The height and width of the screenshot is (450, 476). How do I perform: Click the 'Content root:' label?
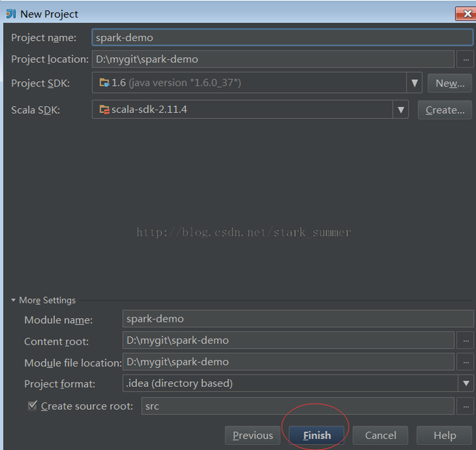56,342
